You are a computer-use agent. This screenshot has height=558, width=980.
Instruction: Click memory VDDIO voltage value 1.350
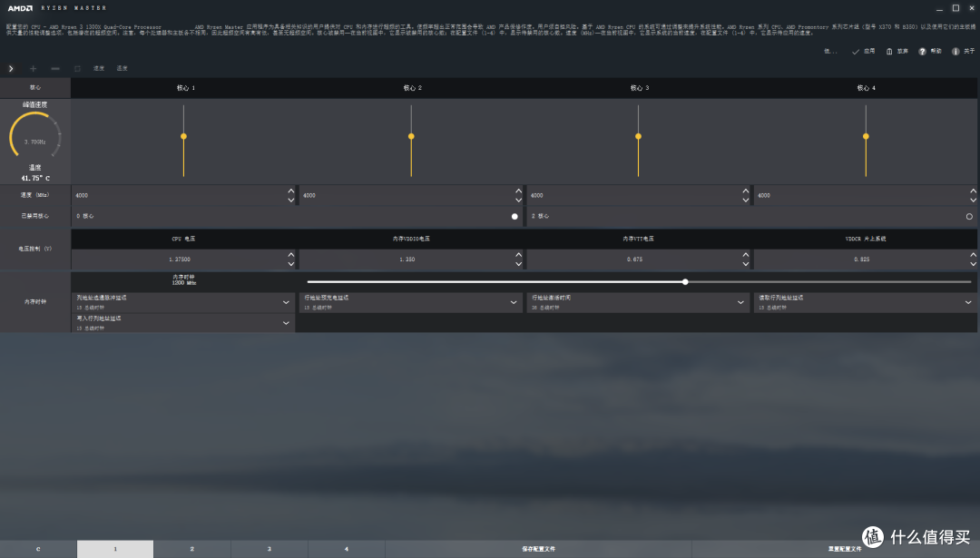(x=407, y=259)
